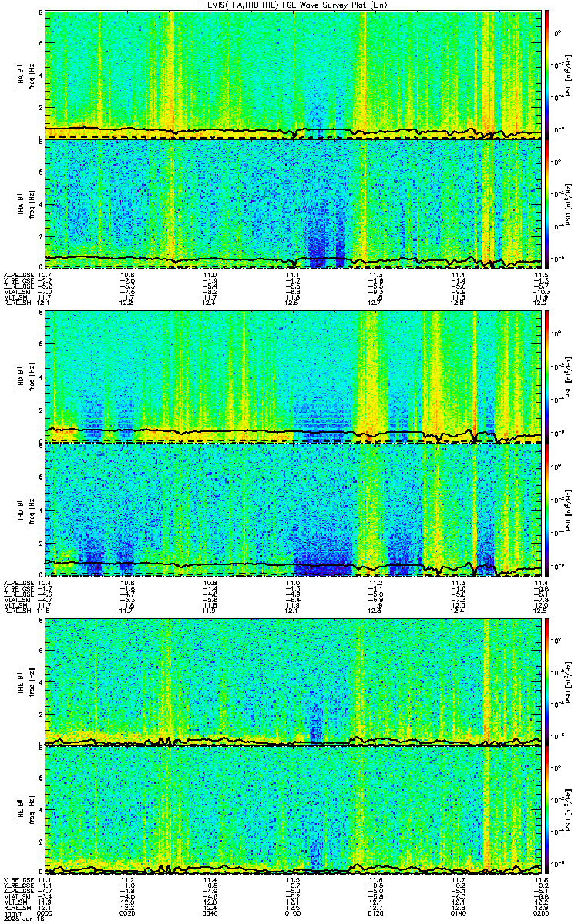
Task: Select the THE B-perpendicular spectrogram panel
Action: (x=294, y=681)
